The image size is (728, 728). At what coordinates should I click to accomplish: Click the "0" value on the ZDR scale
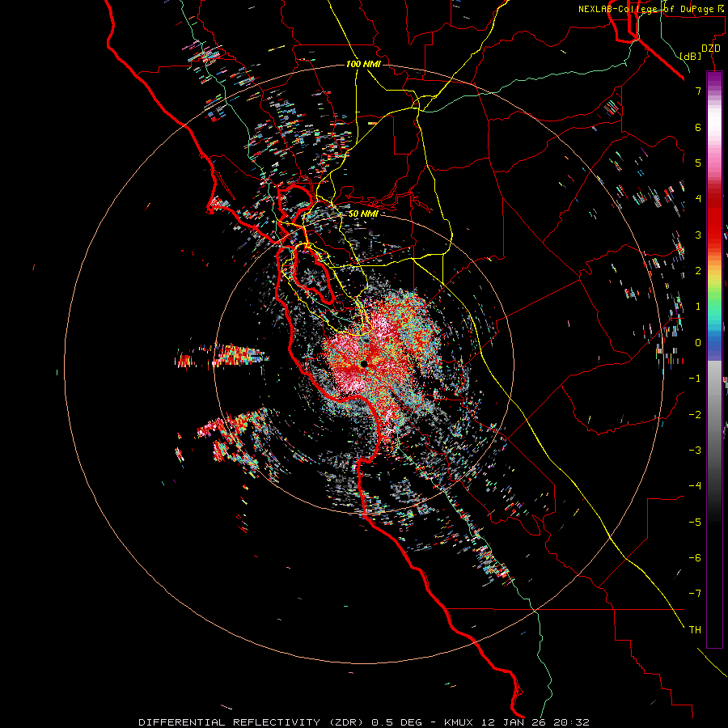pyautogui.click(x=698, y=343)
